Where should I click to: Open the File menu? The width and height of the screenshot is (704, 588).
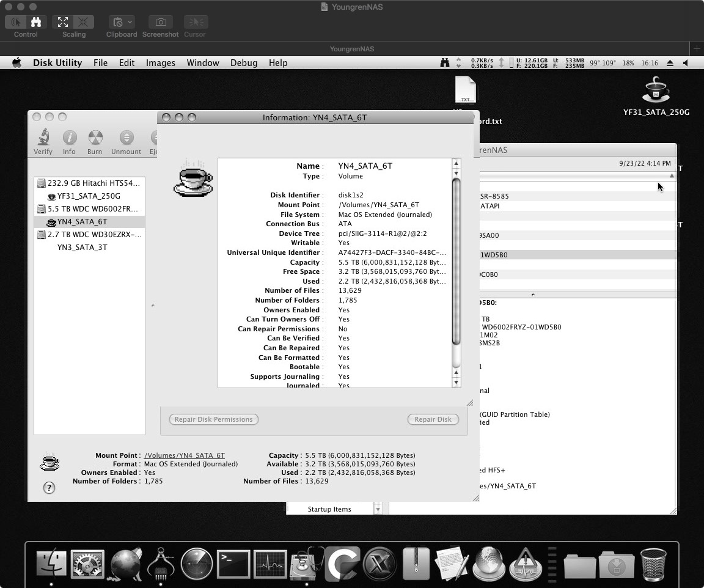[x=101, y=63]
